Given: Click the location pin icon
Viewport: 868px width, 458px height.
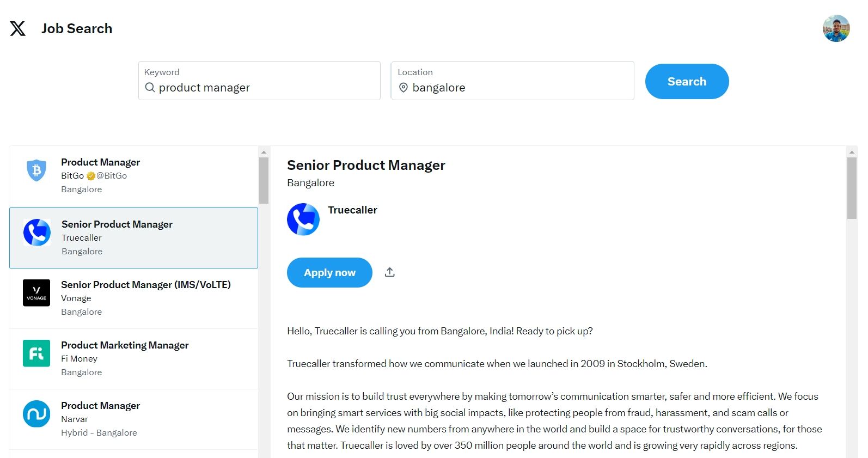Looking at the screenshot, I should [x=404, y=88].
